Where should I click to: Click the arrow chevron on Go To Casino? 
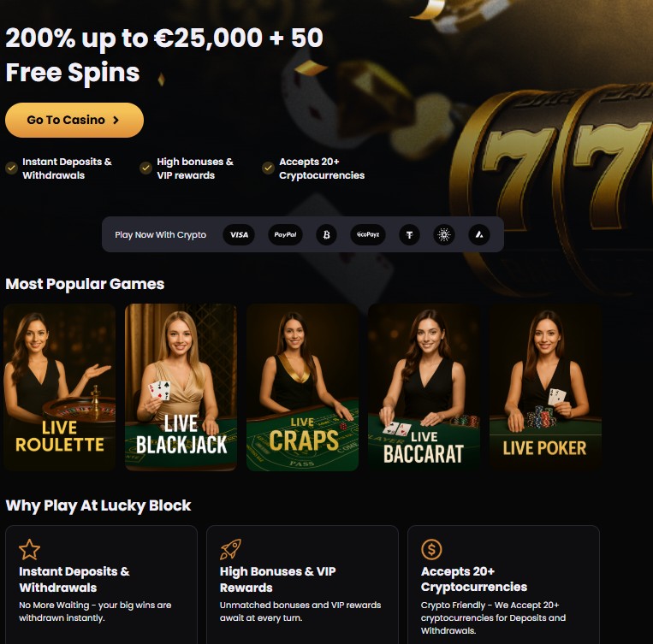point(116,120)
